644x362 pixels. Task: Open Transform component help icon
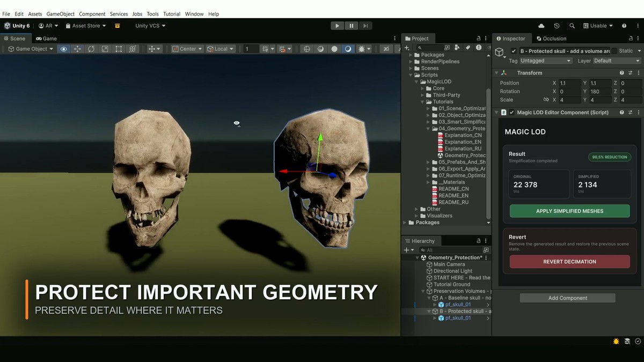621,73
